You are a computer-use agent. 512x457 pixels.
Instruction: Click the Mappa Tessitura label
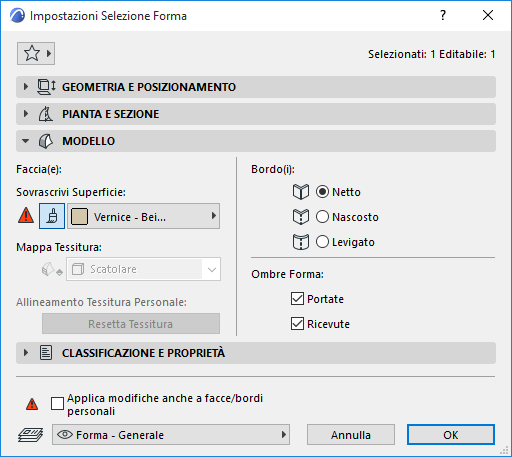[x=59, y=247]
